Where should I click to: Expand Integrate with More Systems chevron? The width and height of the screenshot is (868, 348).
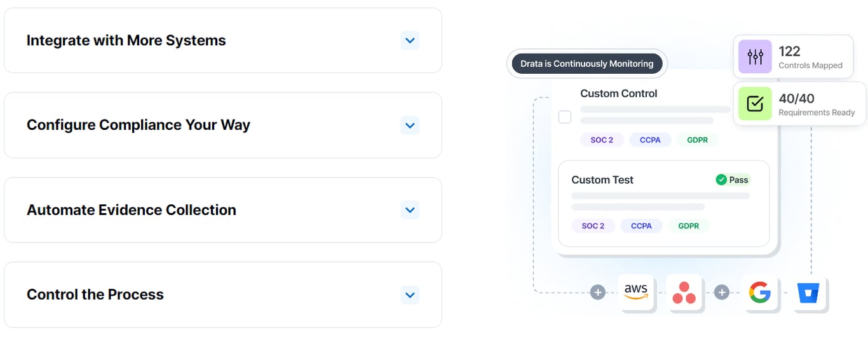(x=410, y=41)
